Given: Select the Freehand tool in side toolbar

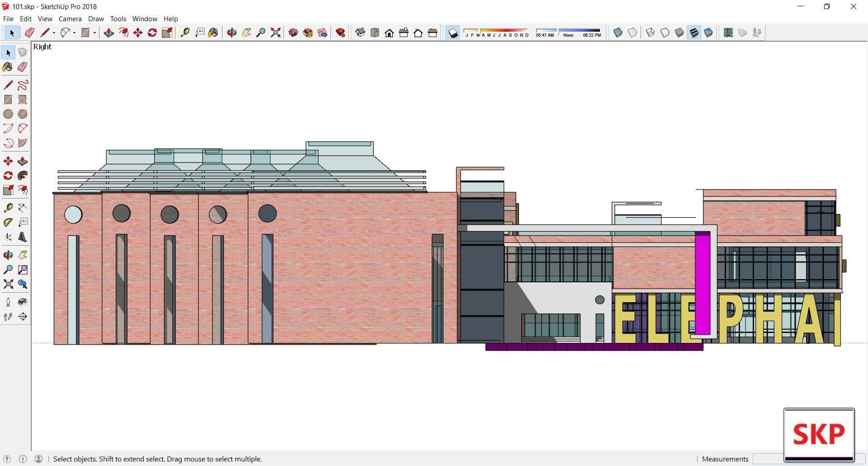Looking at the screenshot, I should [x=23, y=85].
